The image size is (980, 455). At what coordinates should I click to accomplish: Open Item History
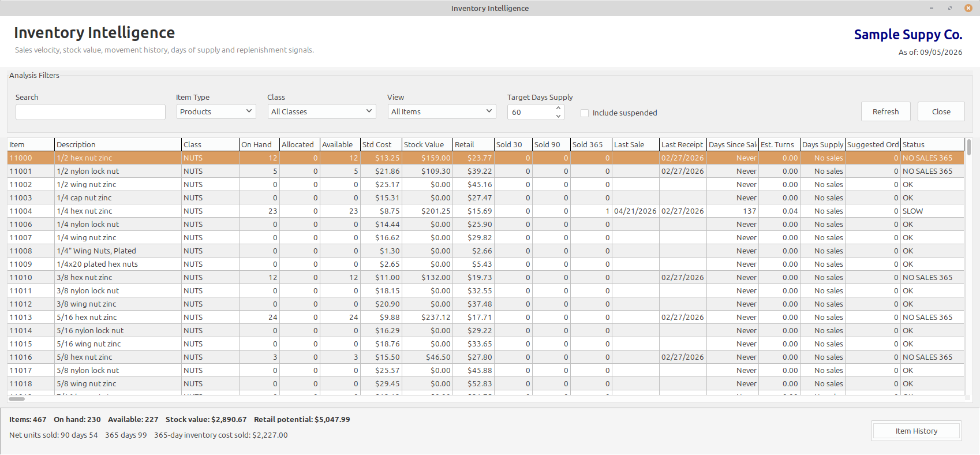[916, 431]
